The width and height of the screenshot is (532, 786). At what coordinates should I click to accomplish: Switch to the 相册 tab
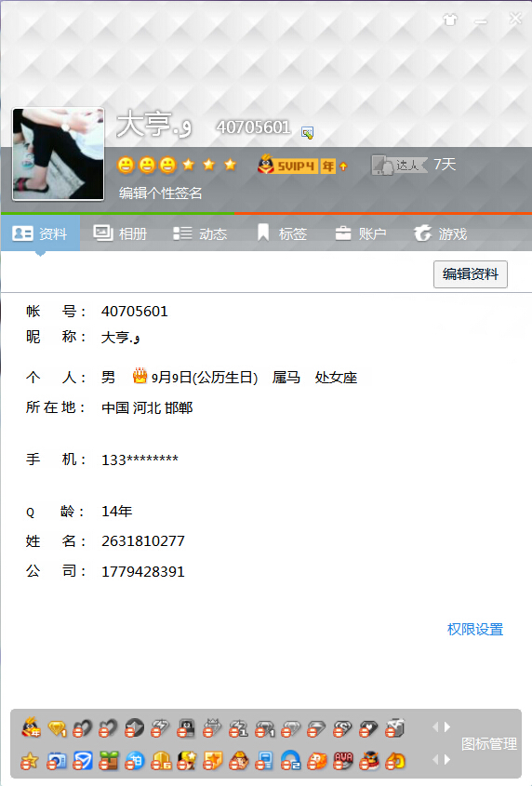(x=120, y=233)
